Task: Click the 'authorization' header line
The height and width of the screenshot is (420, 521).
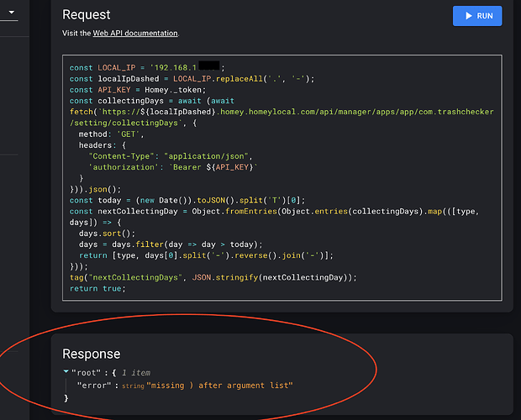Action: pyautogui.click(x=173, y=167)
